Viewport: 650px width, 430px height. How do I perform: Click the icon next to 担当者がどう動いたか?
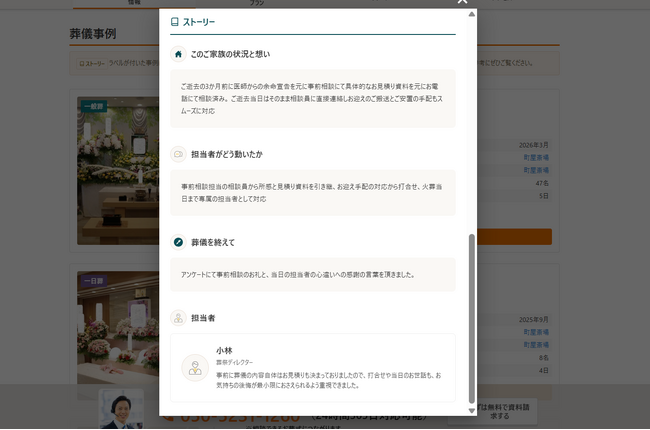pos(178,155)
